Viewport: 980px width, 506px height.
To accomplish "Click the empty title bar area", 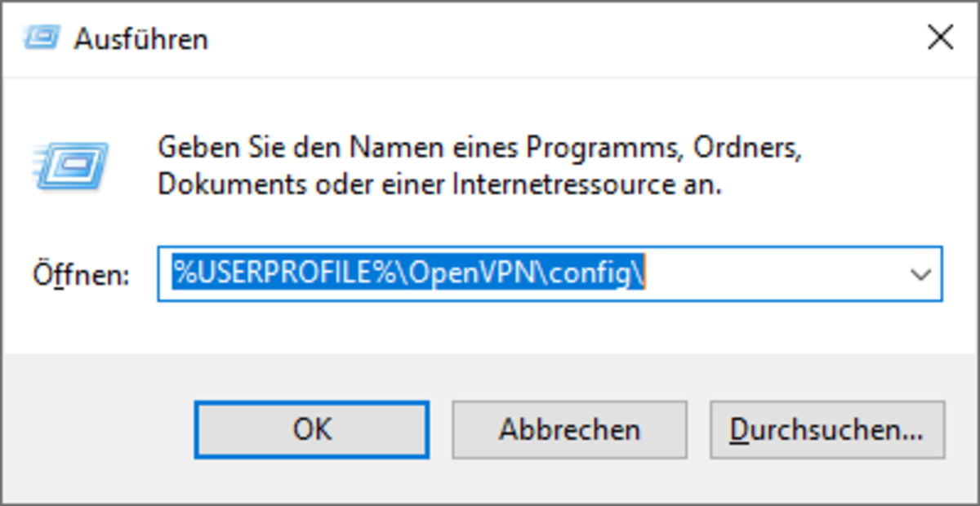I will 531,38.
